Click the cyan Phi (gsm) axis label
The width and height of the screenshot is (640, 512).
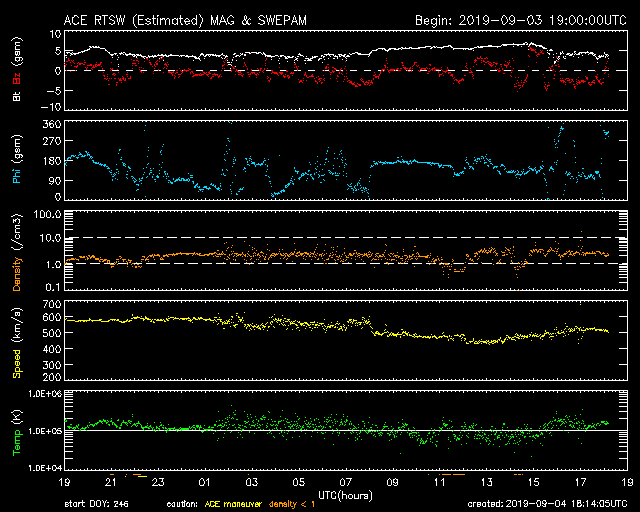click(17, 159)
